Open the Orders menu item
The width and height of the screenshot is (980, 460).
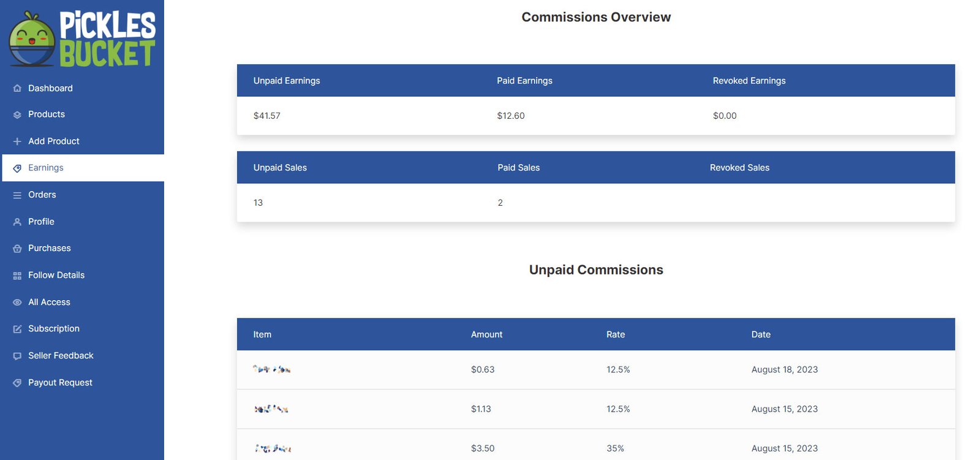tap(42, 195)
